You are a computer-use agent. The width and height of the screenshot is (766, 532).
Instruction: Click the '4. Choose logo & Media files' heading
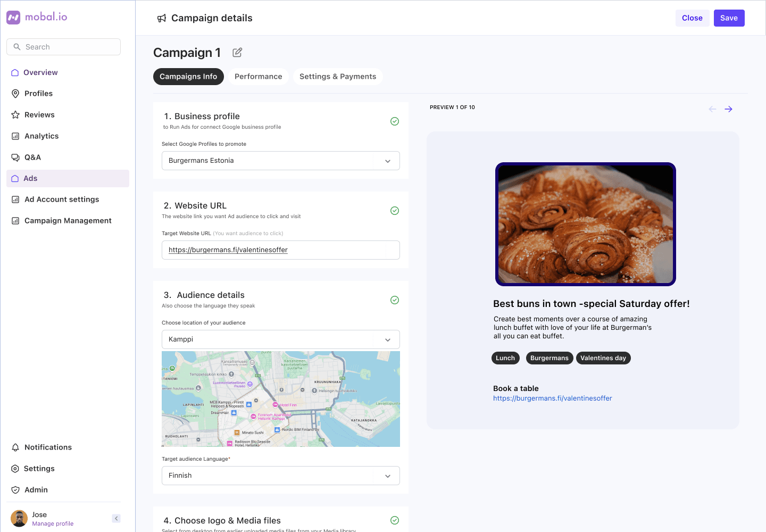pos(222,521)
